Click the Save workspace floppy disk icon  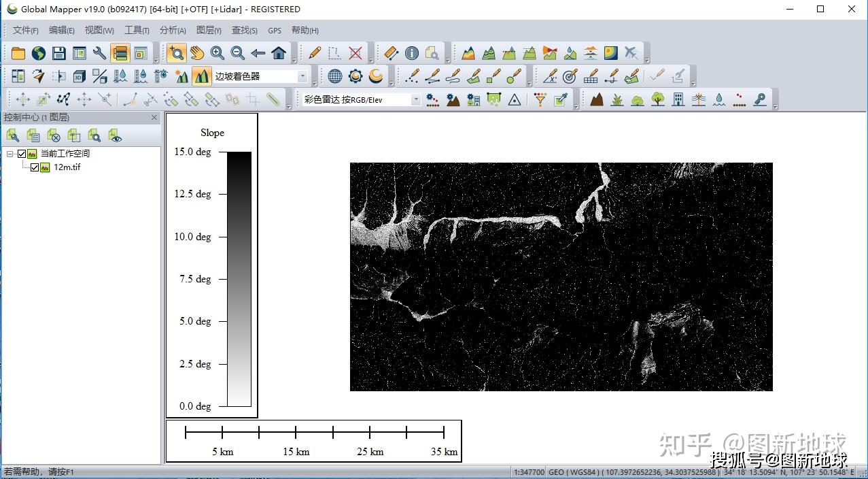(59, 53)
